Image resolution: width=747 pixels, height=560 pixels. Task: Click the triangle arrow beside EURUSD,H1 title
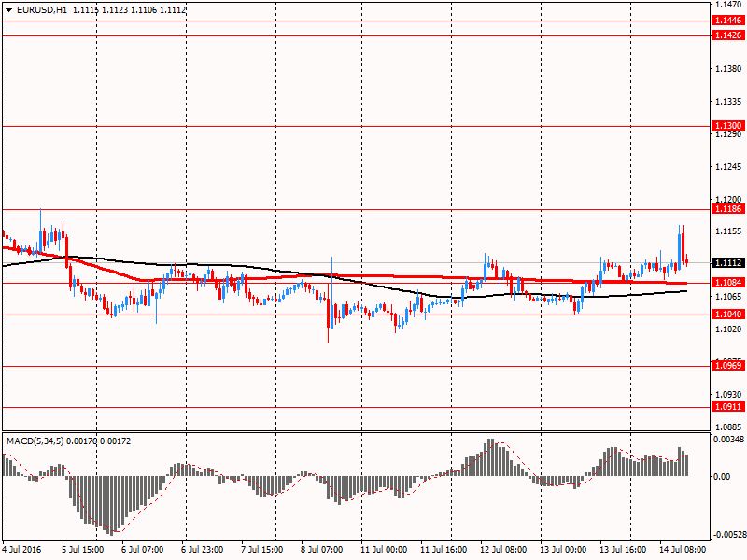(8, 9)
